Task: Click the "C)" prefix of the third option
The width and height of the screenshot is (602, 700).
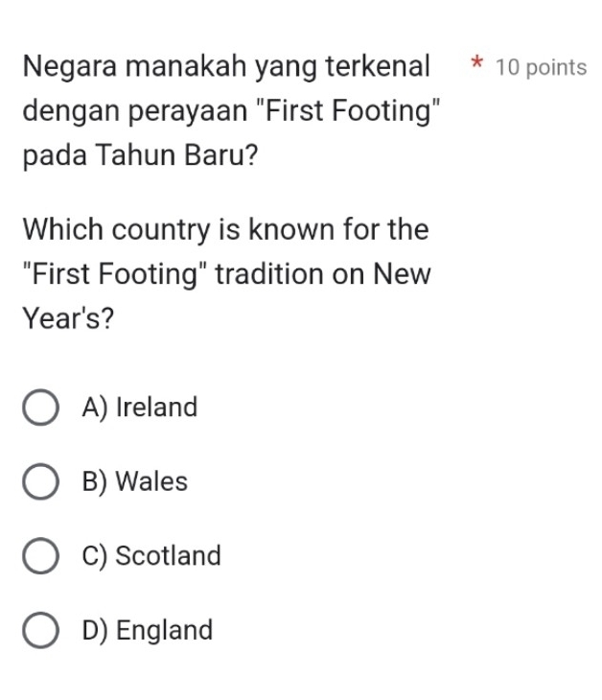Action: click(x=96, y=556)
